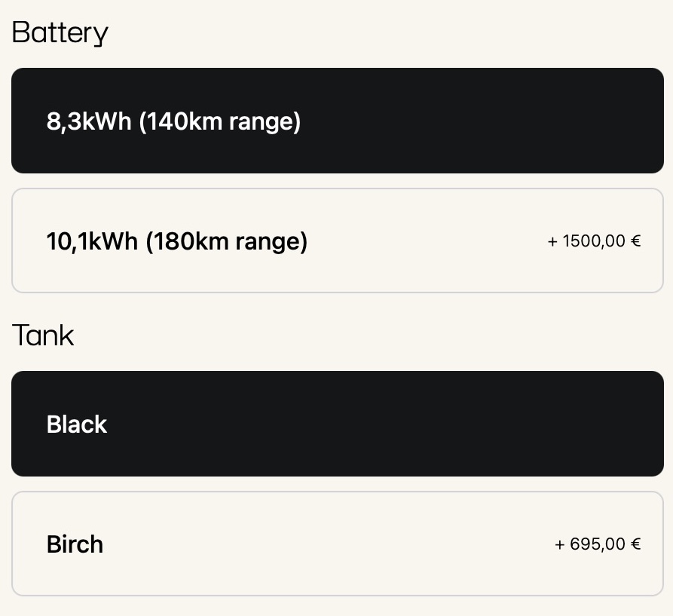Viewport: 673px width, 616px height.
Task: Click the selected dark battery card
Action: (x=337, y=121)
